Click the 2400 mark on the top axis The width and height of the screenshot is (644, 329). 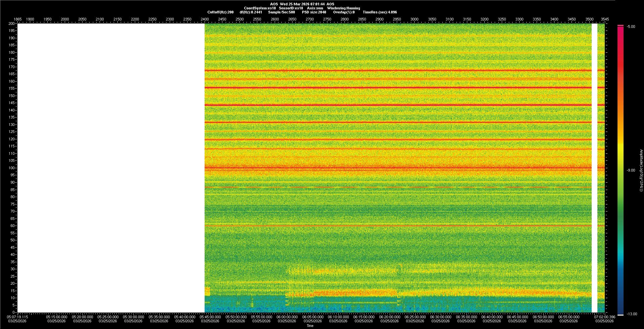(205, 19)
